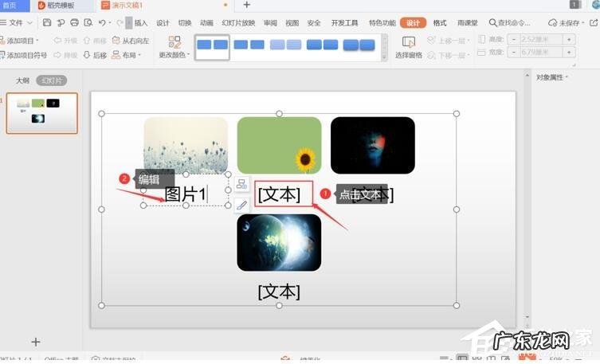Open the 格式 tab
600x364 pixels.
[x=440, y=23]
